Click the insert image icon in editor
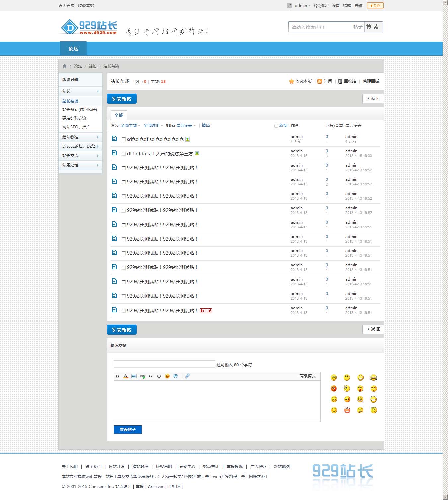448x500 pixels. [134, 376]
